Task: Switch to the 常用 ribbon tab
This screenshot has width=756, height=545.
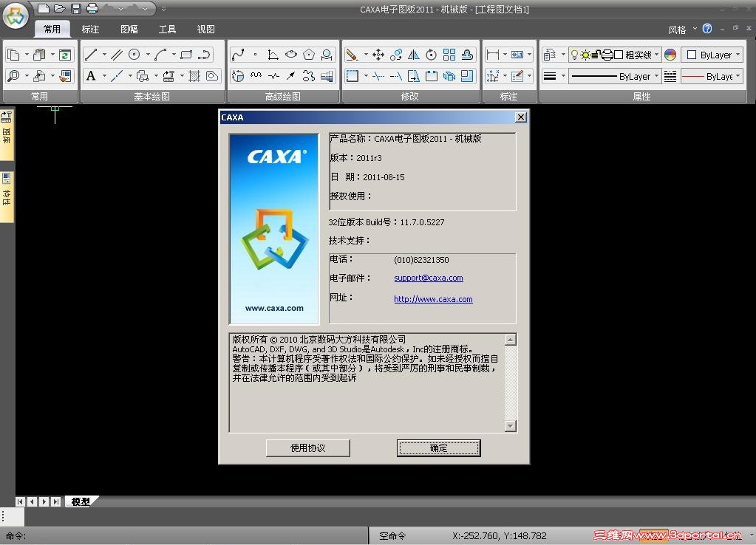Action: pyautogui.click(x=52, y=30)
